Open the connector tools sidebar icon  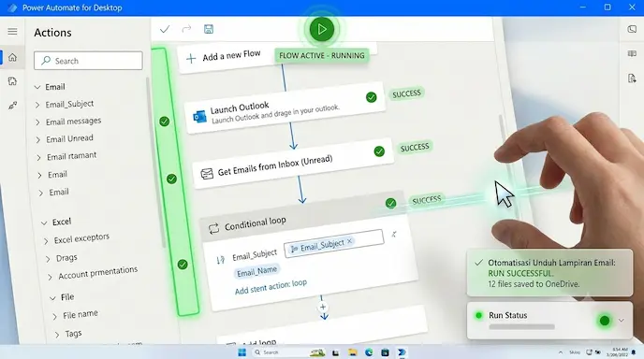tap(12, 106)
